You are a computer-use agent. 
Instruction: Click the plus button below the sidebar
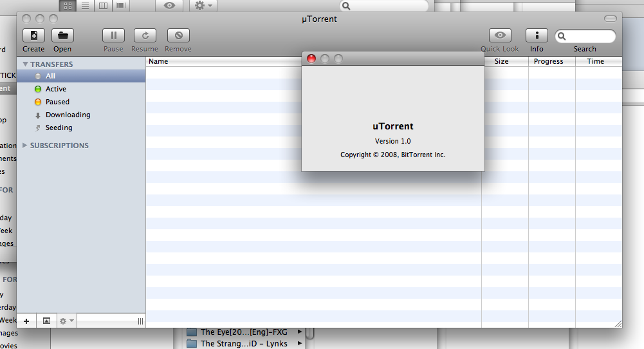[26, 321]
